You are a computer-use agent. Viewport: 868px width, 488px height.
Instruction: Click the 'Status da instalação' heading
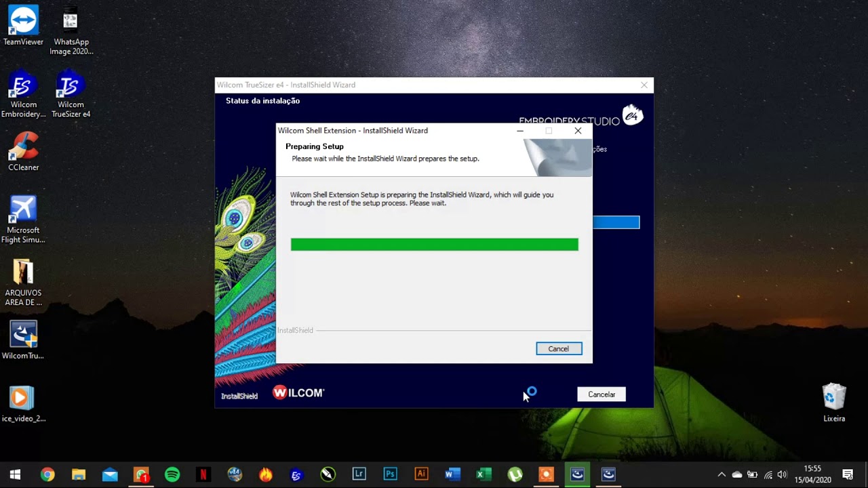[262, 101]
